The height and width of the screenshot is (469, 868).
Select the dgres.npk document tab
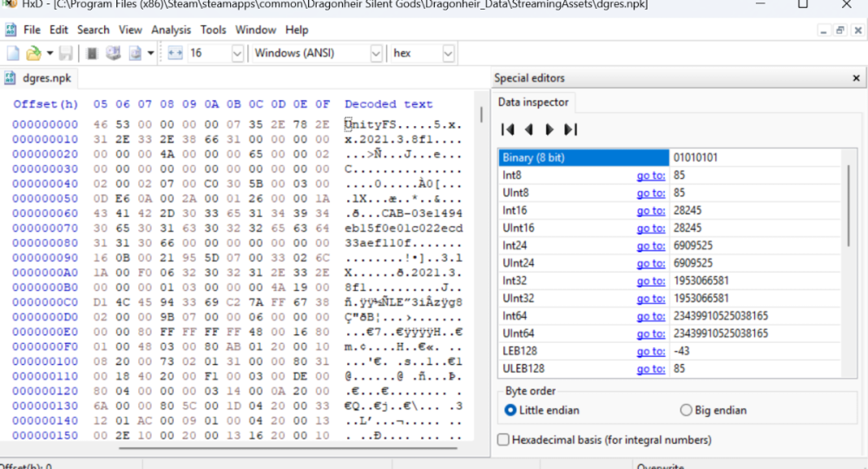(x=39, y=78)
